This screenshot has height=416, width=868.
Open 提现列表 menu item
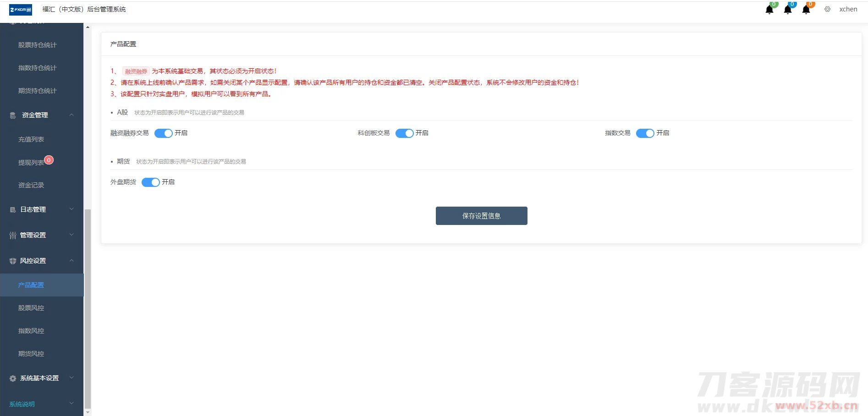pos(31,163)
